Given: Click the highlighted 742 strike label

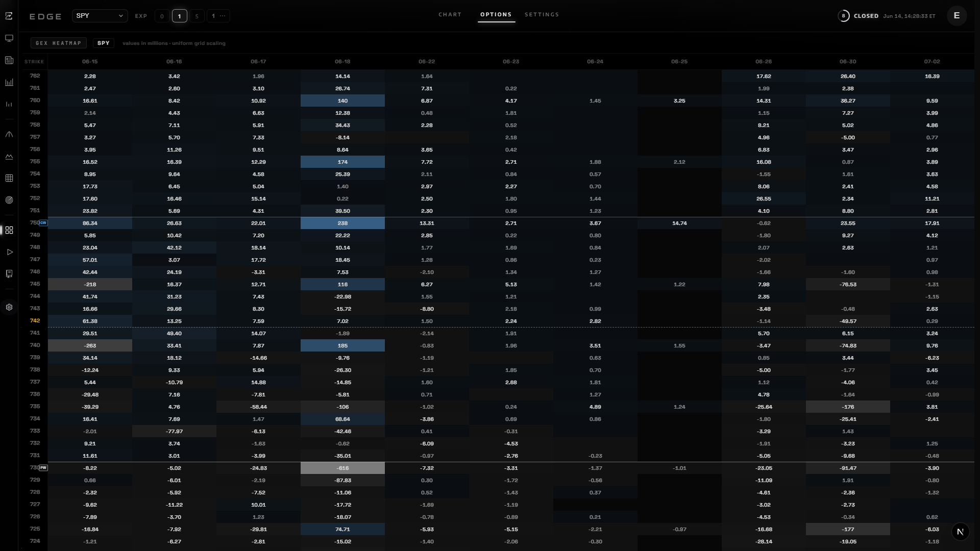Looking at the screenshot, I should 35,321.
